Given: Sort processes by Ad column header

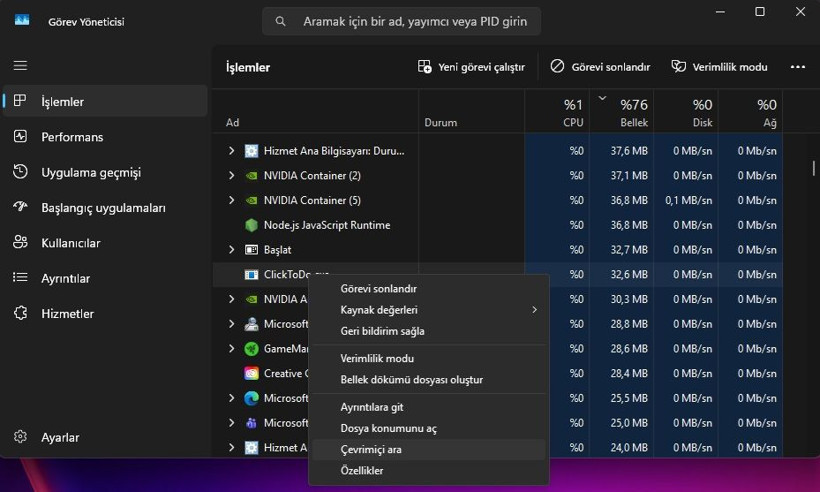Looking at the screenshot, I should (315, 111).
